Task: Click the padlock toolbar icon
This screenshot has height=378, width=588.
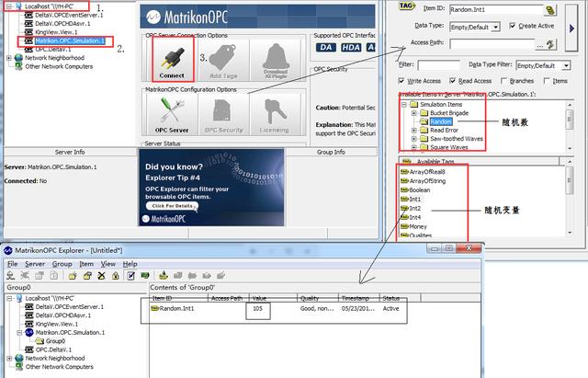Action: click(116, 276)
